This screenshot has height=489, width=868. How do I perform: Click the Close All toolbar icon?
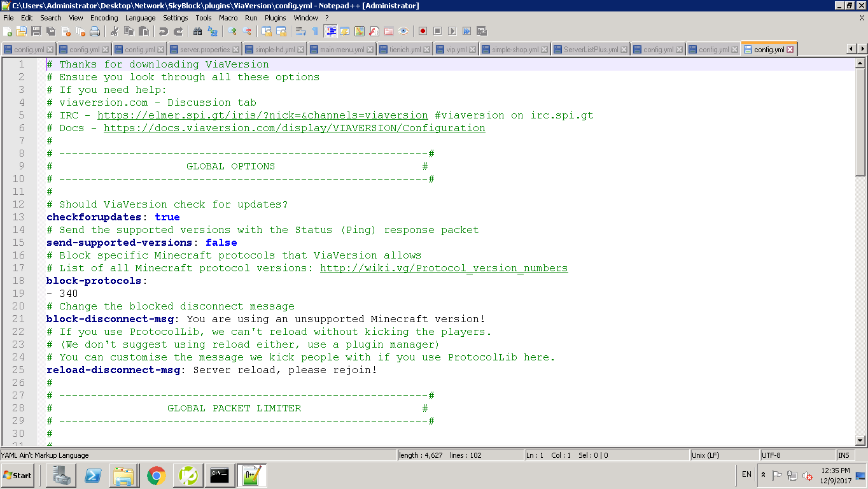(x=80, y=31)
